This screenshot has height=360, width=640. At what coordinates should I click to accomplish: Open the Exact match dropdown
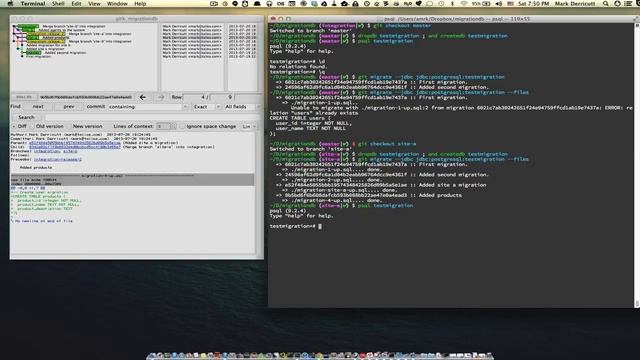click(207, 107)
